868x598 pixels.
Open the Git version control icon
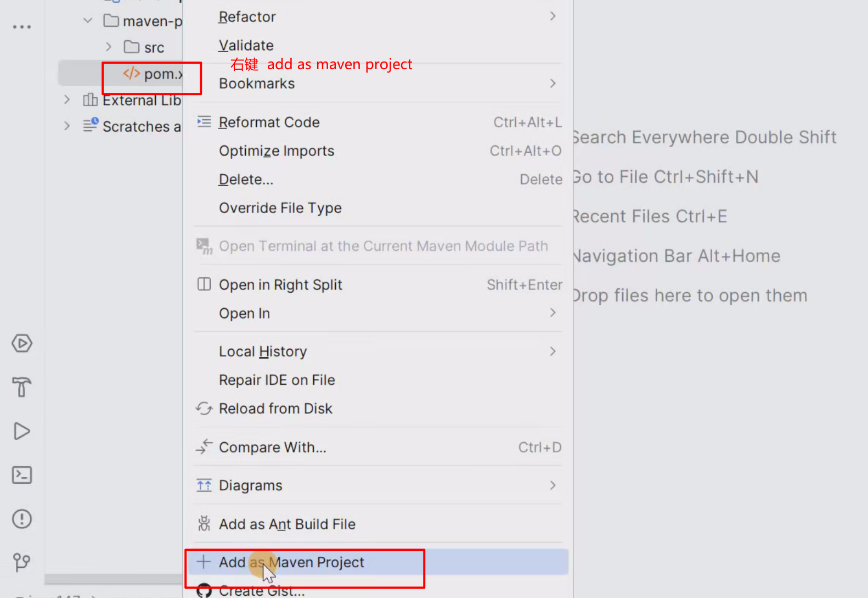[x=22, y=562]
